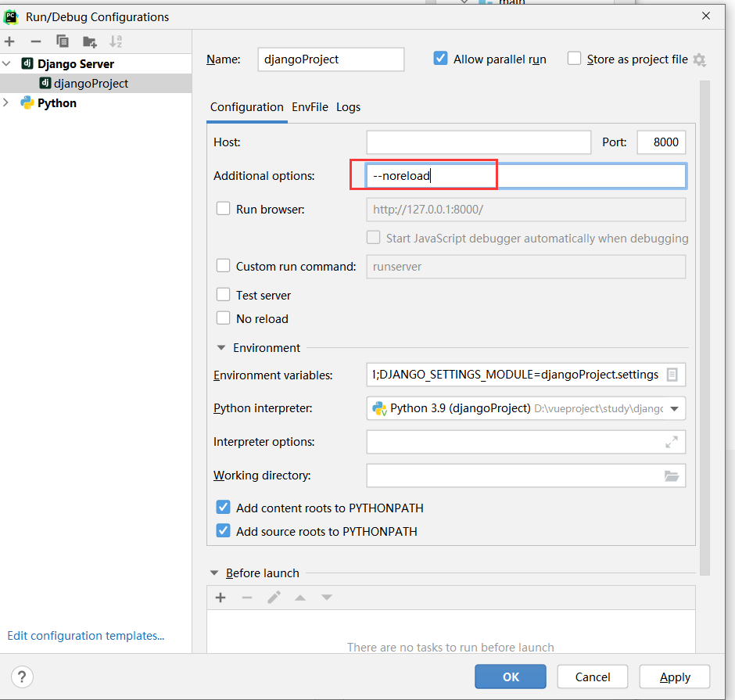Viewport: 735px width, 700px height.
Task: Enable the No reload checkbox
Action: coord(223,318)
